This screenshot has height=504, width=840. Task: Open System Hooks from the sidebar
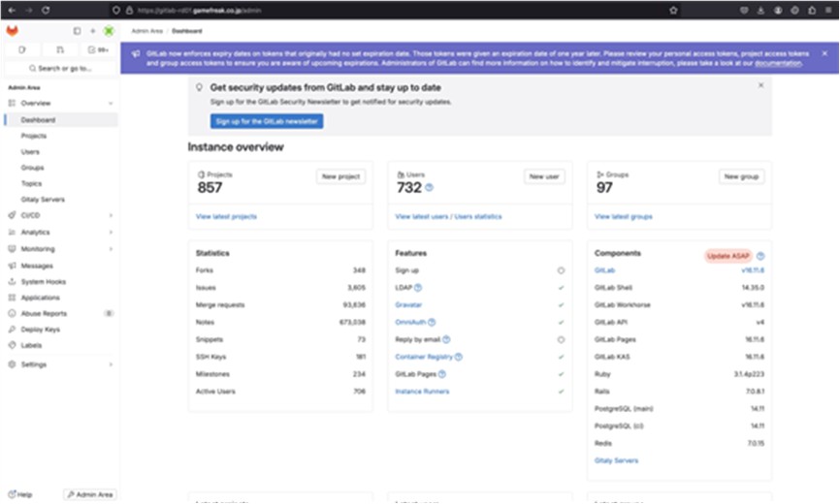coord(43,282)
